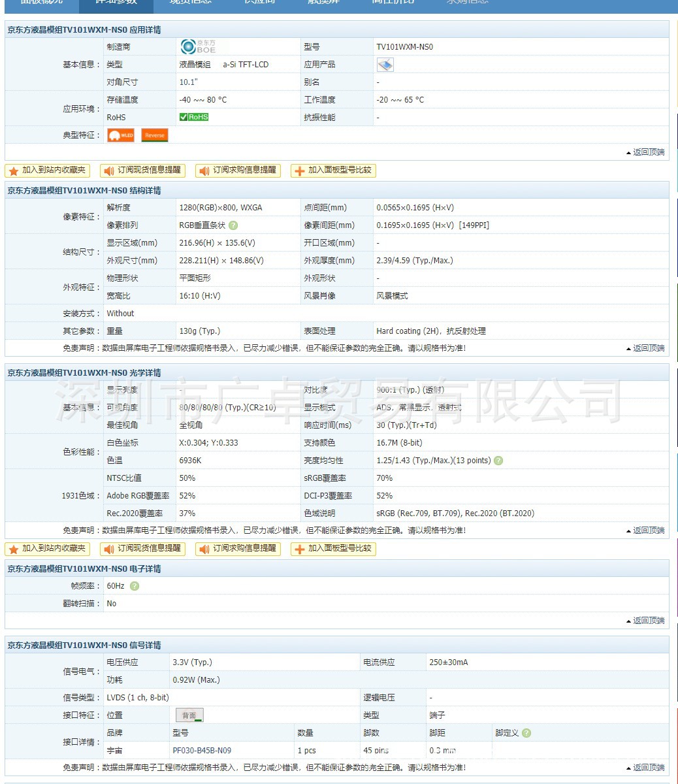Viewport: 678px width, 784px height.
Task: Click 加入到站内收藏夹 above the 结构详情 section
Action: pyautogui.click(x=47, y=171)
